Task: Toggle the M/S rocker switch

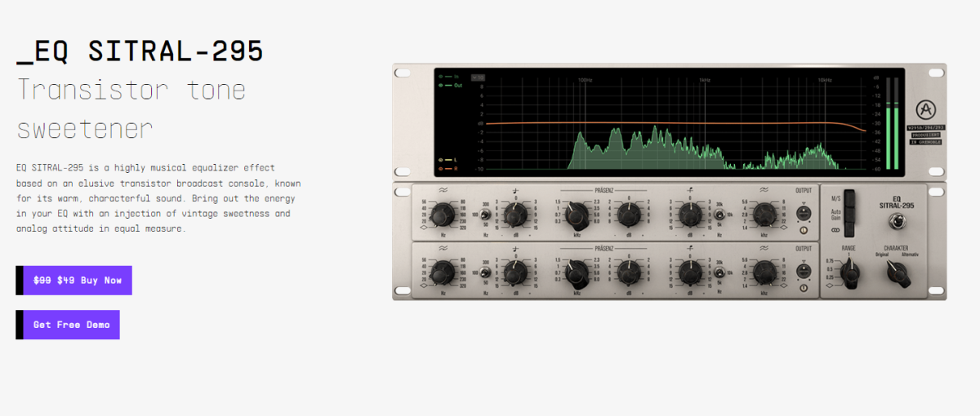Action: click(x=849, y=198)
